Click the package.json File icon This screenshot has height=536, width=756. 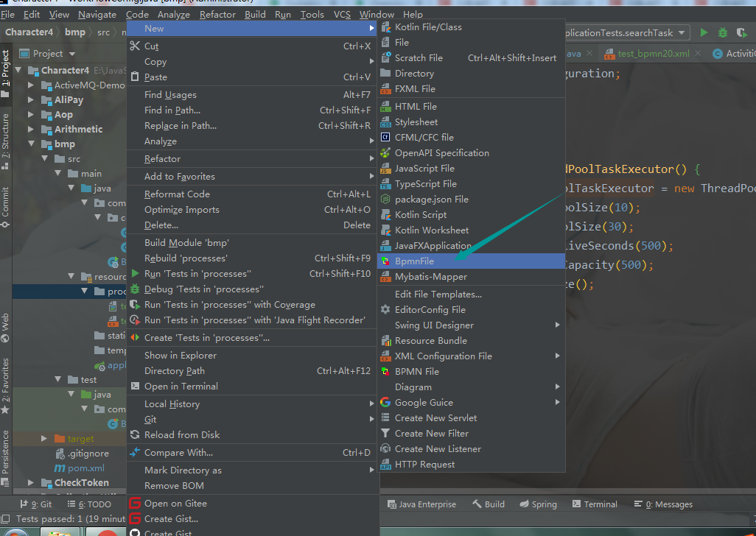click(385, 199)
